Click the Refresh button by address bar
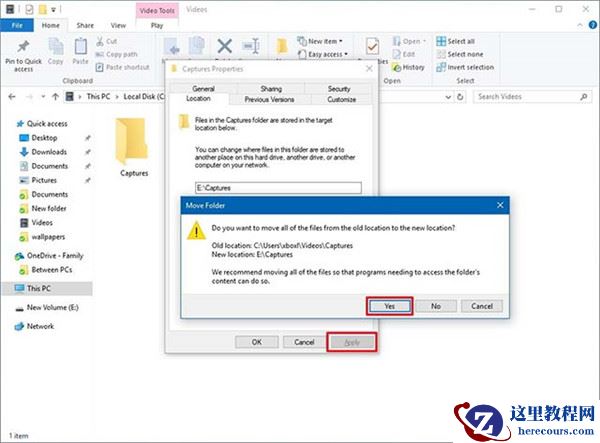The image size is (600, 443). click(460, 97)
